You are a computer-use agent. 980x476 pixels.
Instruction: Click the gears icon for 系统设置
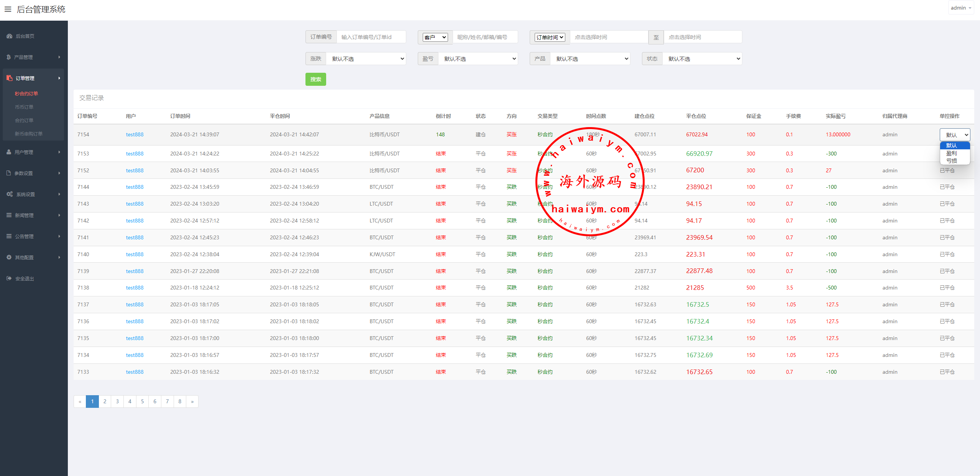pos(10,194)
